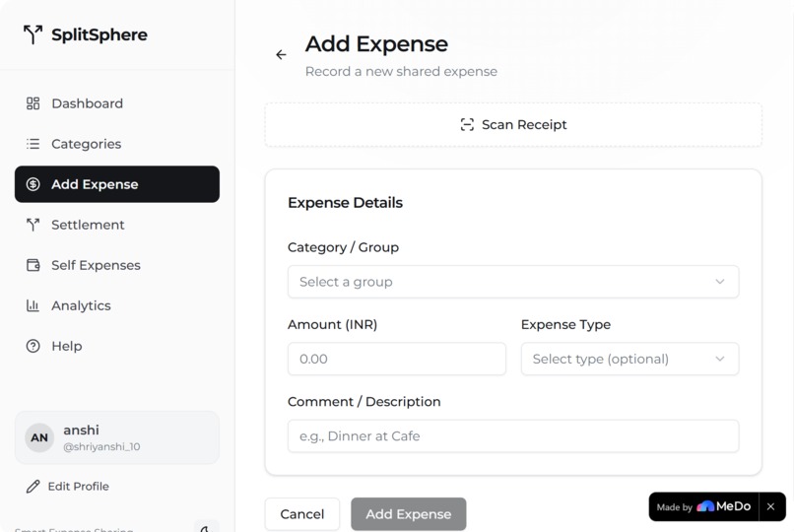Expand the Select type (optional) dropdown
Screen dimensions: 794x532
629,359
